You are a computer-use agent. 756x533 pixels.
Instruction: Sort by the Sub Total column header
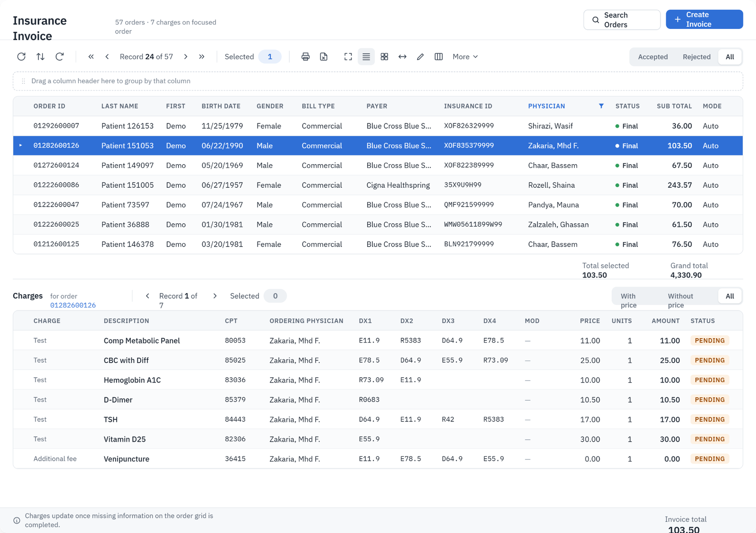[674, 106]
